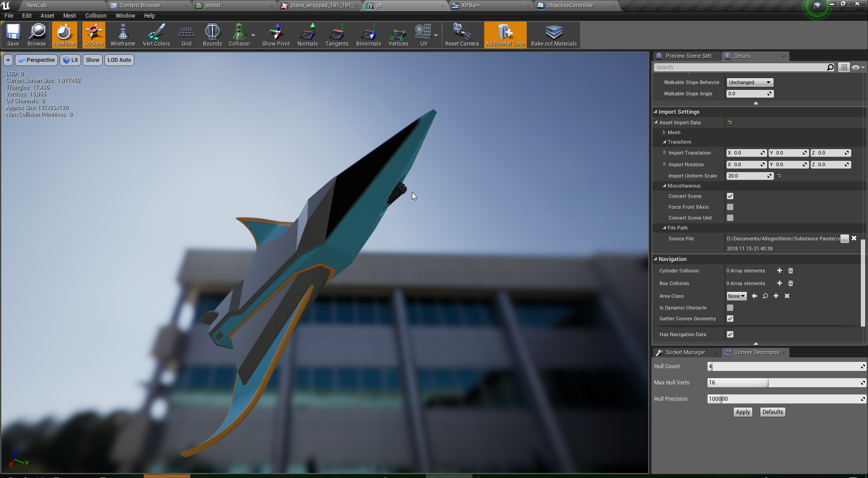Open Area Class None dropdown
868x478 pixels.
pyautogui.click(x=736, y=296)
